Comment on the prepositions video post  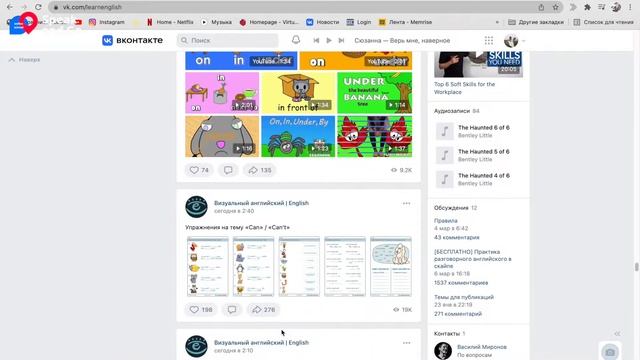pyautogui.click(x=228, y=170)
